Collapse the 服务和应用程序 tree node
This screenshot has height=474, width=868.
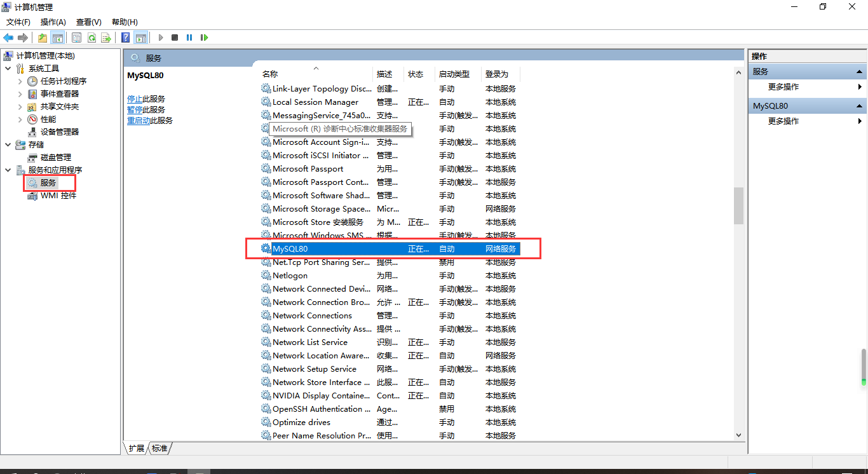8,170
